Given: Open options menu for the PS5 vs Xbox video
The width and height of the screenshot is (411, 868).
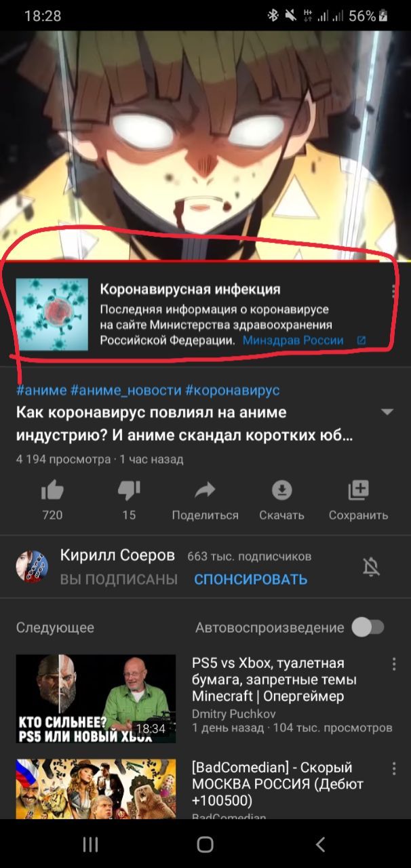Looking at the screenshot, I should pos(394,664).
